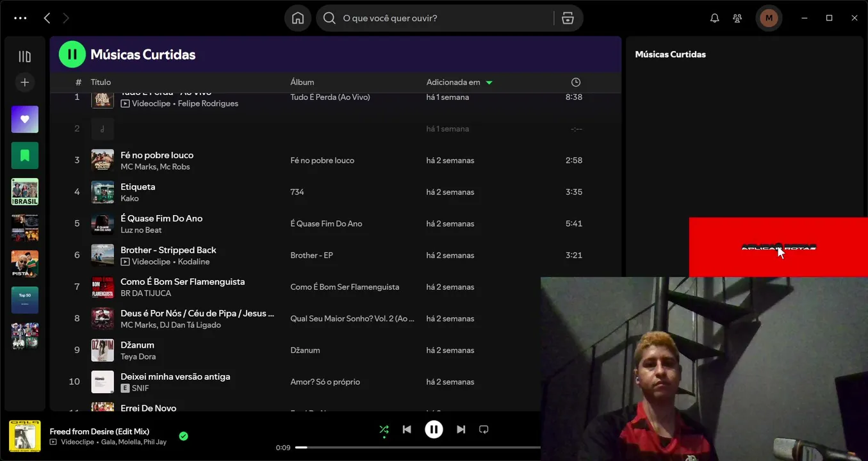Image resolution: width=868 pixels, height=461 pixels.
Task: Sort by Álbum column header
Action: point(302,82)
